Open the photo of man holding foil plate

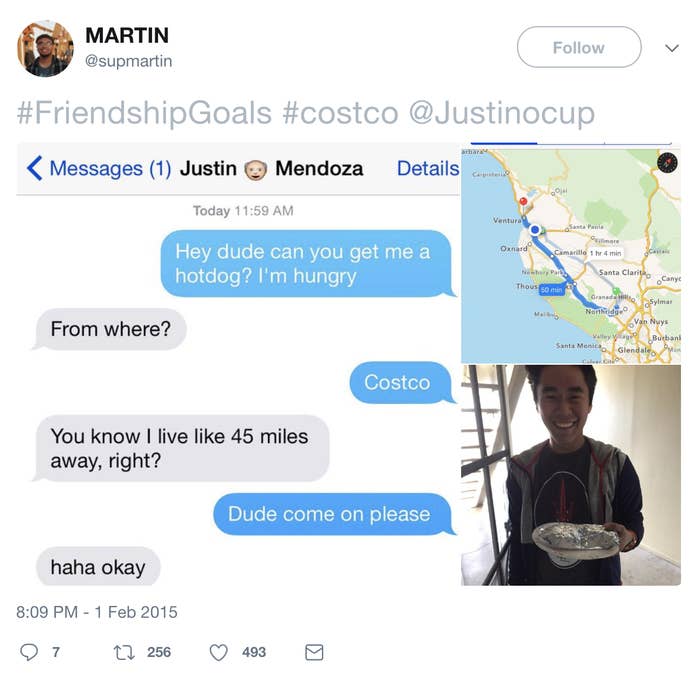[x=571, y=475]
